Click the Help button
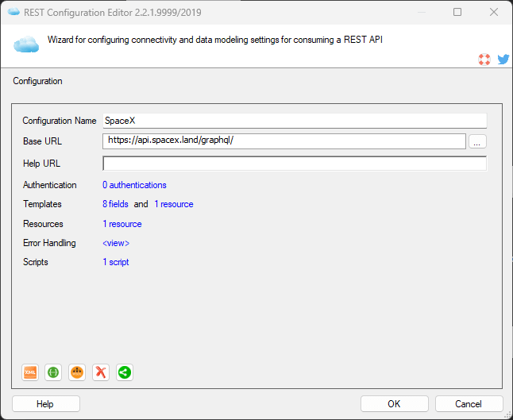 click(46, 404)
